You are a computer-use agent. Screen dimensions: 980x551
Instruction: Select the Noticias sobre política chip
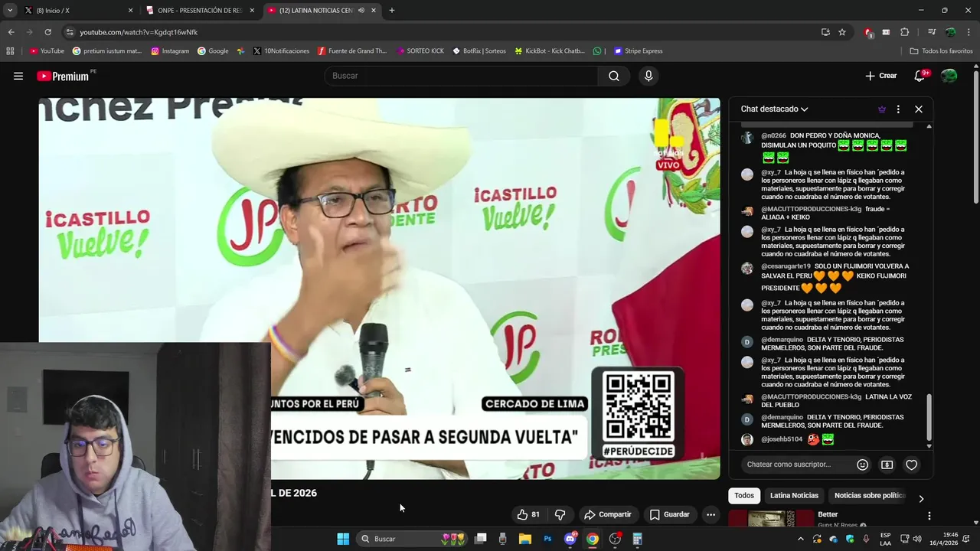(869, 495)
